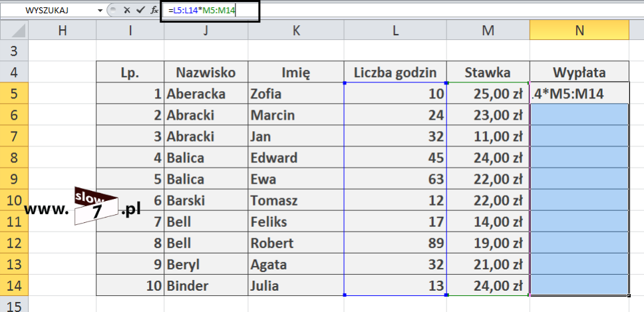The height and width of the screenshot is (312, 644).
Task: Select column H header
Action: [63, 31]
